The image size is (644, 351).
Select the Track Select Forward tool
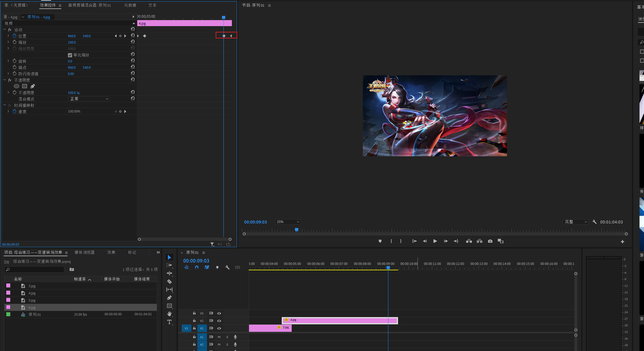click(169, 265)
